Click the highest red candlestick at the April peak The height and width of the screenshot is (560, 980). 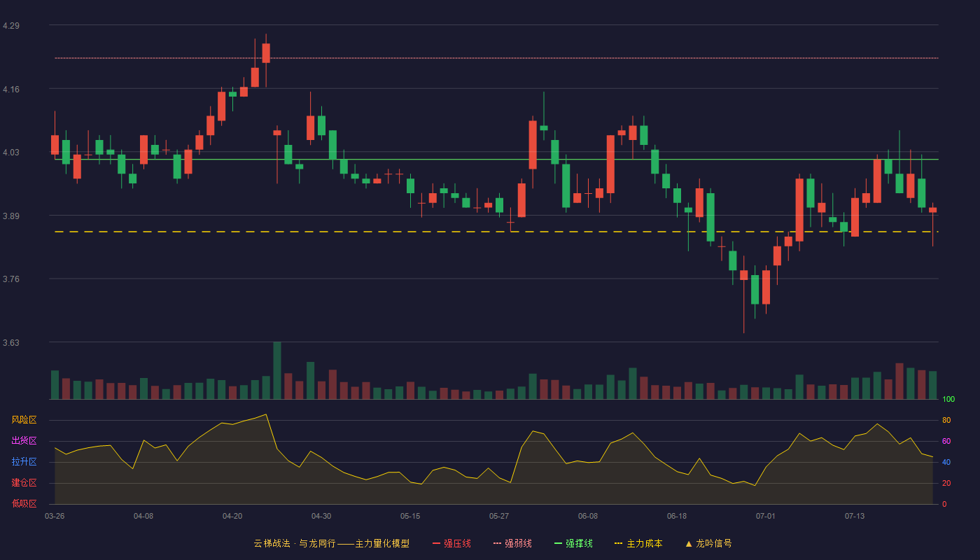point(266,53)
